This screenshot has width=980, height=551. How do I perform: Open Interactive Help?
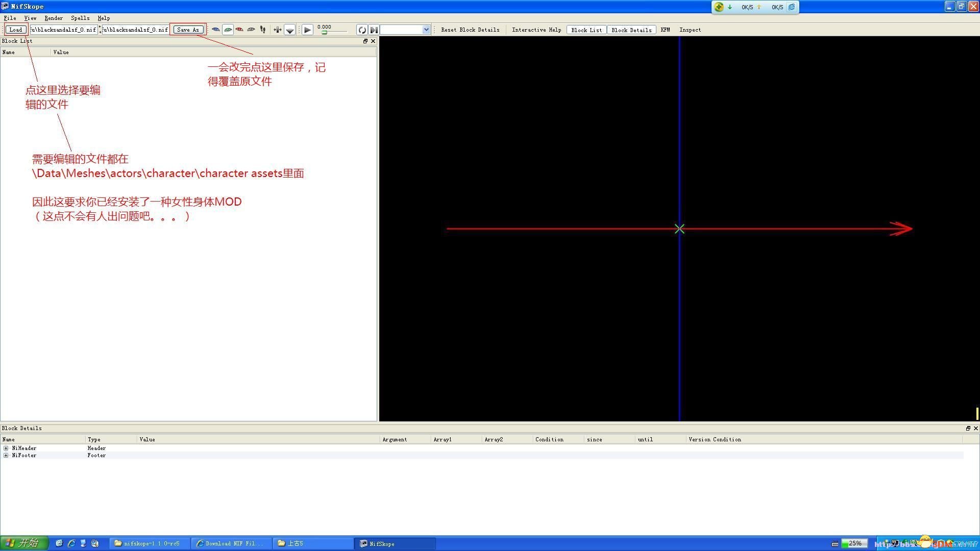[x=536, y=30]
